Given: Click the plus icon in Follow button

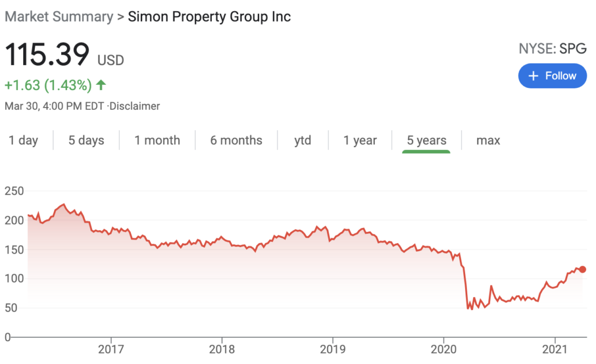Looking at the screenshot, I should (x=533, y=76).
